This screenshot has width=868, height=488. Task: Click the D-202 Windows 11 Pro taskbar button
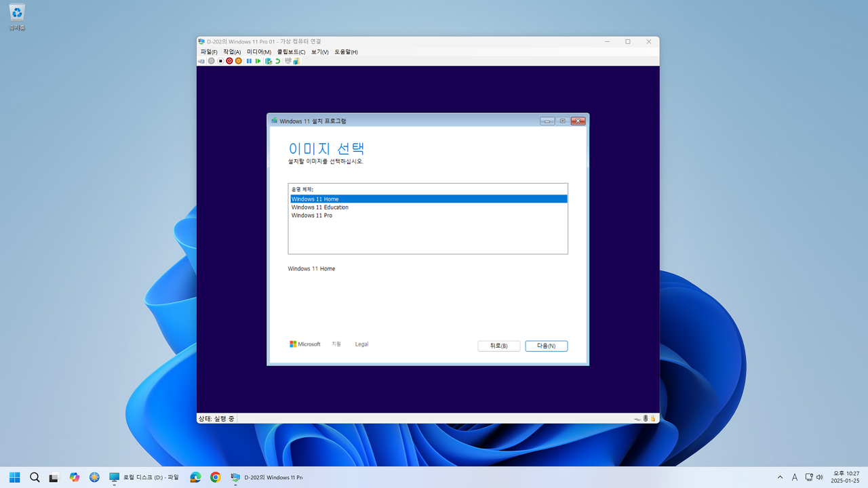267,477
